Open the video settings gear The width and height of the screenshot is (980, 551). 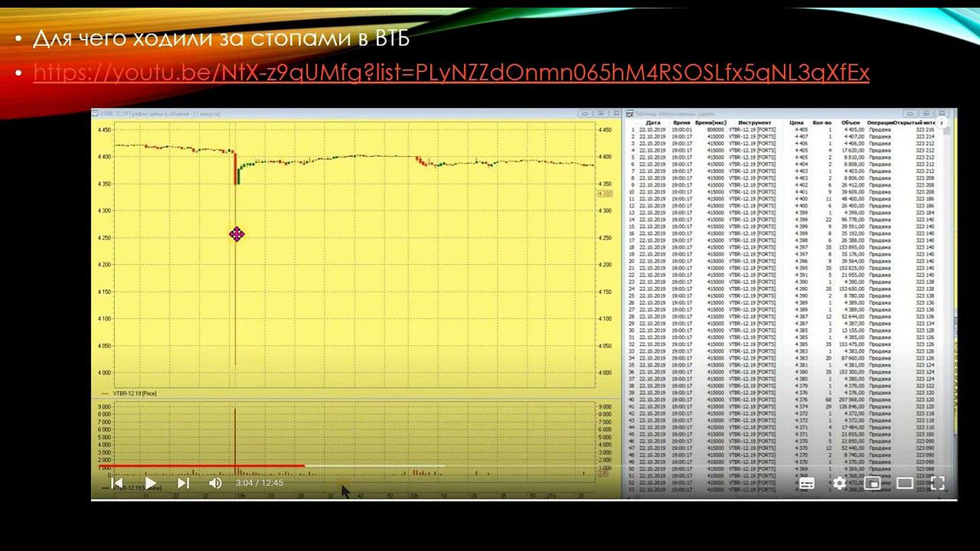click(x=839, y=483)
